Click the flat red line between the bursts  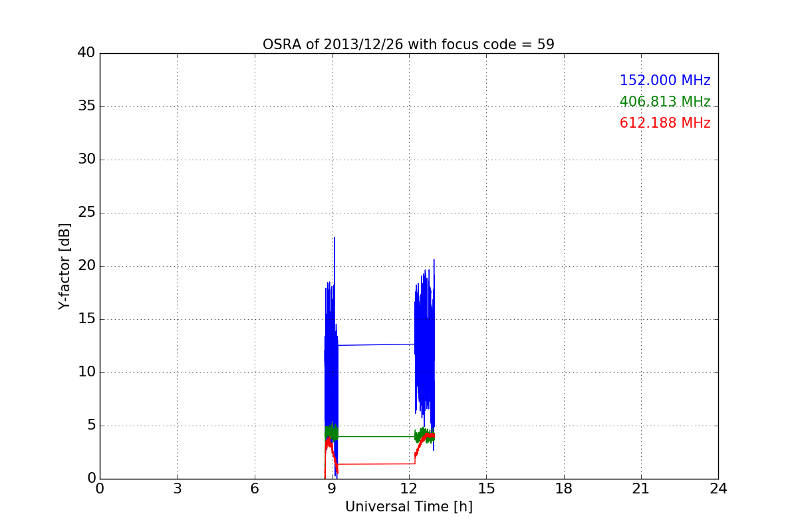tap(376, 464)
